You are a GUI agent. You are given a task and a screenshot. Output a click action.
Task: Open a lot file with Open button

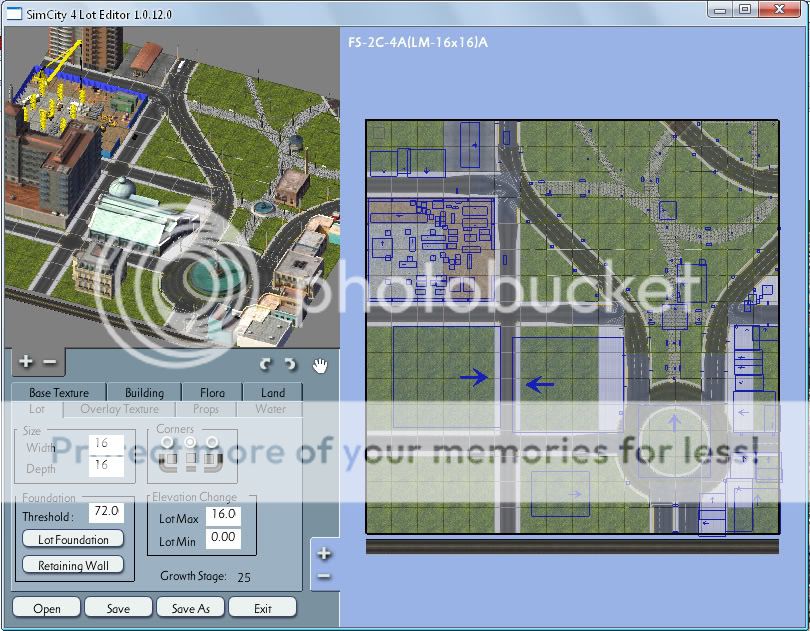(x=46, y=608)
